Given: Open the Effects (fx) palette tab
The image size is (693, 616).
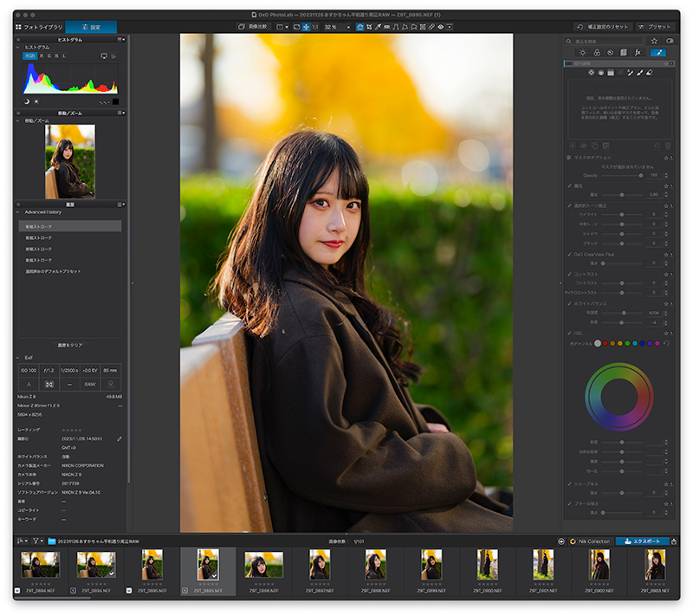Looking at the screenshot, I should 638,53.
